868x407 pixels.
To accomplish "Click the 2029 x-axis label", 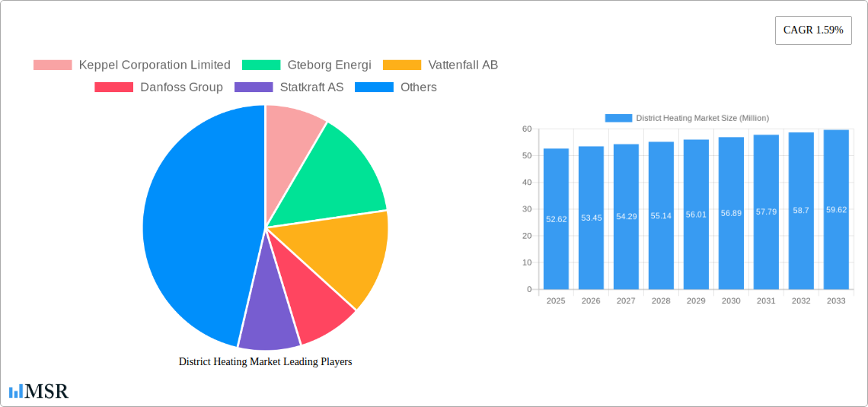I will (x=696, y=301).
